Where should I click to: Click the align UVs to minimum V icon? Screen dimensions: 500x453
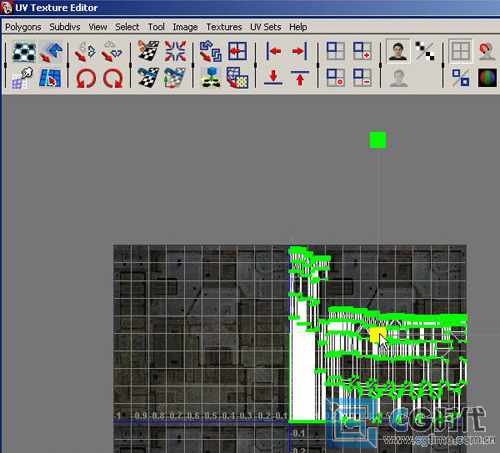(273, 78)
